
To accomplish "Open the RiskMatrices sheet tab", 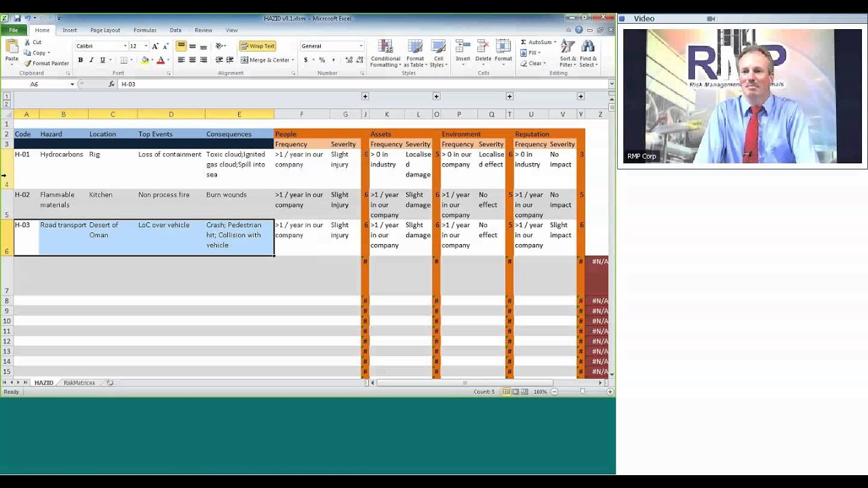I will (79, 383).
